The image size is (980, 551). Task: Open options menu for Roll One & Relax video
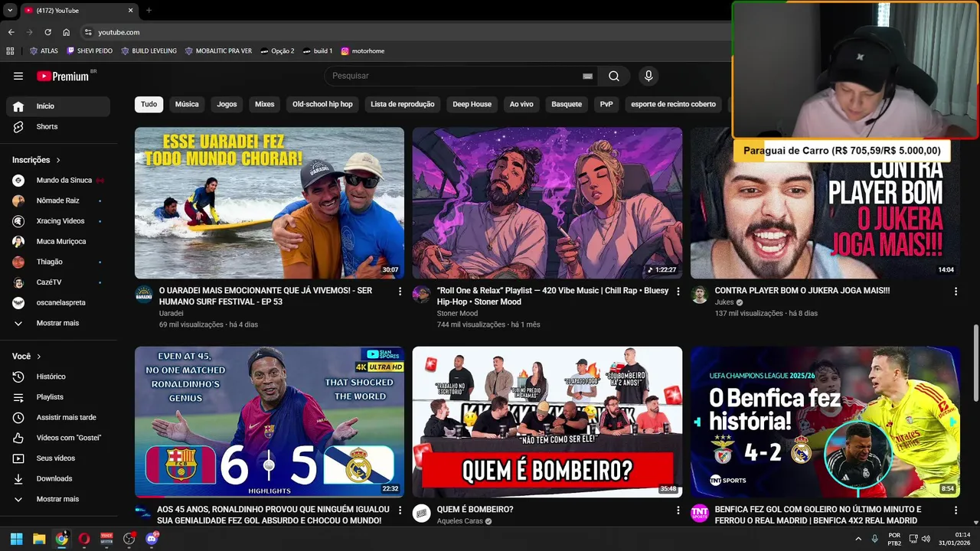(678, 292)
